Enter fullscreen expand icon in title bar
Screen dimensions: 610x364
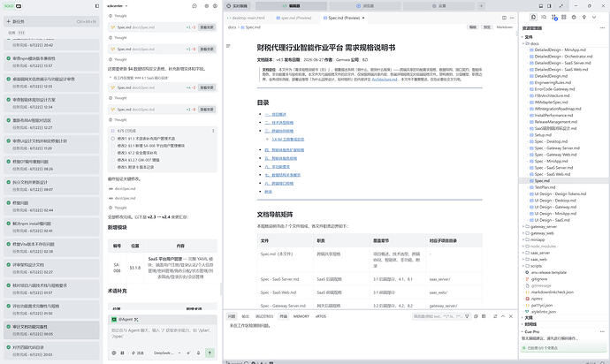560,6
